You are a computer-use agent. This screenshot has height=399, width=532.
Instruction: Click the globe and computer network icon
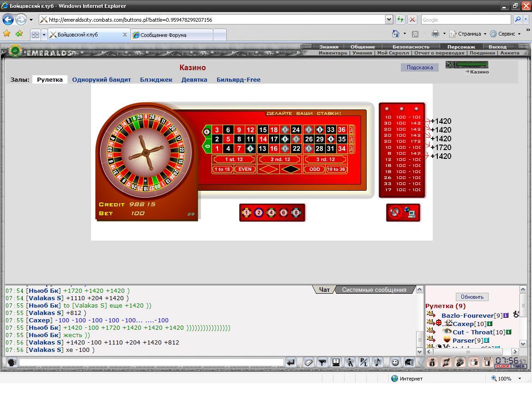(x=410, y=212)
